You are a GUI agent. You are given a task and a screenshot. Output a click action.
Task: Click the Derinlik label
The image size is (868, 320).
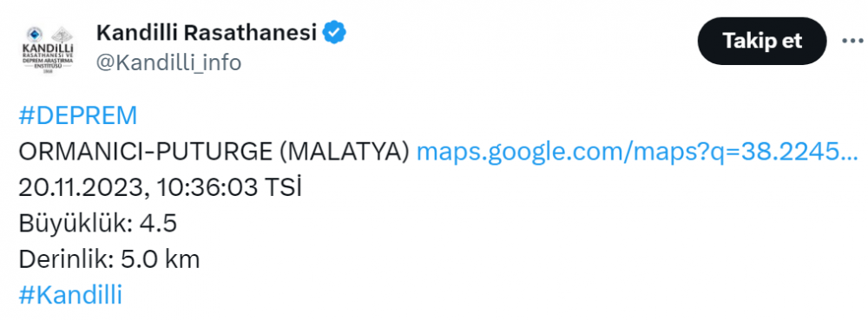click(66, 259)
